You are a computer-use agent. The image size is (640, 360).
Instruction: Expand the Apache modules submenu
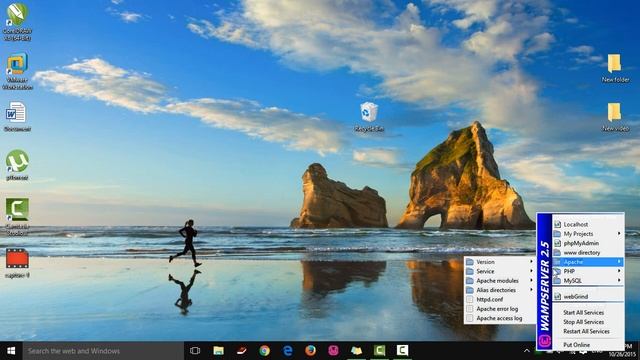500,281
